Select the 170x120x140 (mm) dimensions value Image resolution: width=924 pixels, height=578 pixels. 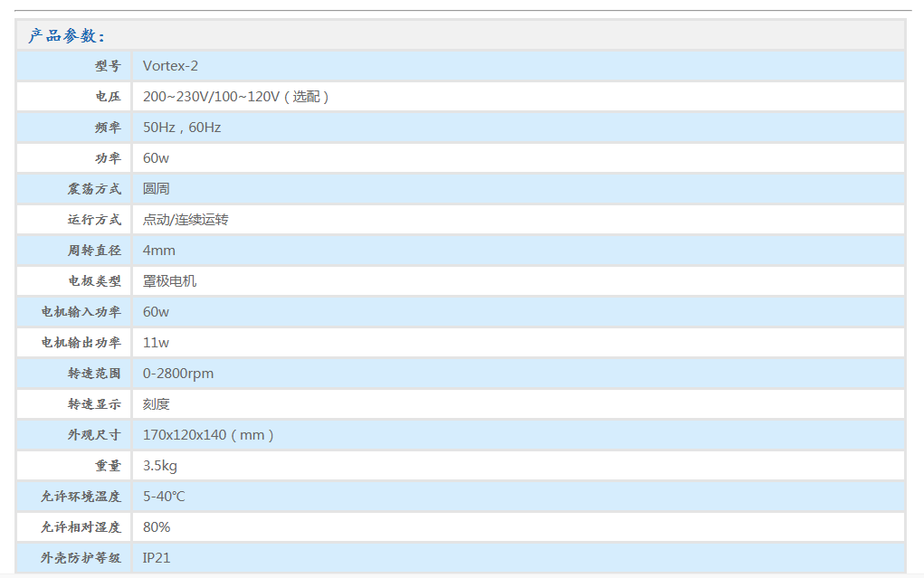pos(208,435)
